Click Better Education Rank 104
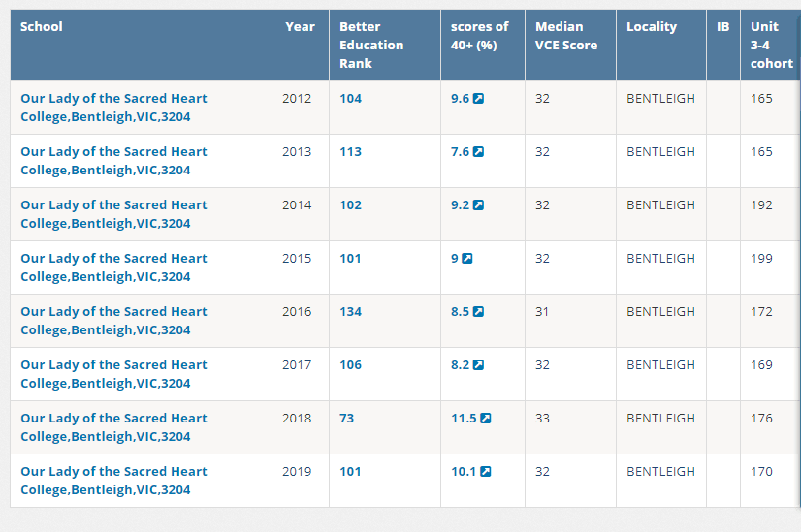 pos(350,99)
